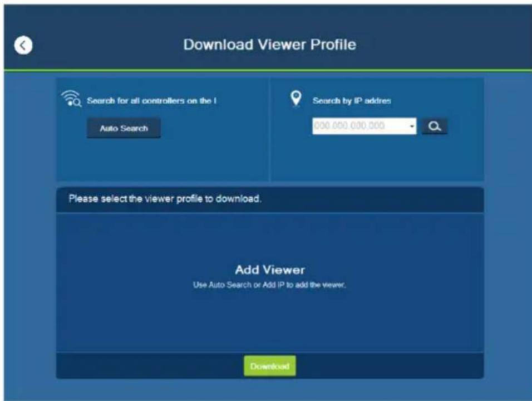Screen dimensions: 532x401
Task: Click 'Use Auto Search or Add IP' hint text
Action: (269, 285)
